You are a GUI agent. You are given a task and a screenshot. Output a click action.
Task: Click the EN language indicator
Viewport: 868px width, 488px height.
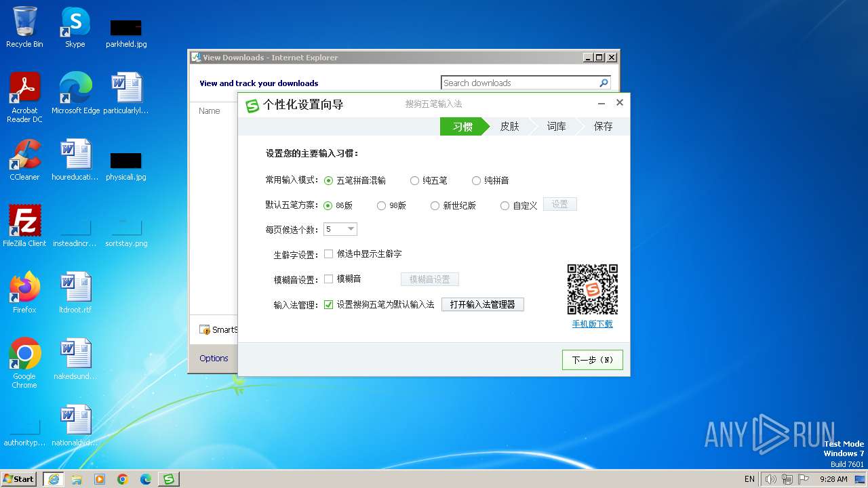pyautogui.click(x=749, y=479)
